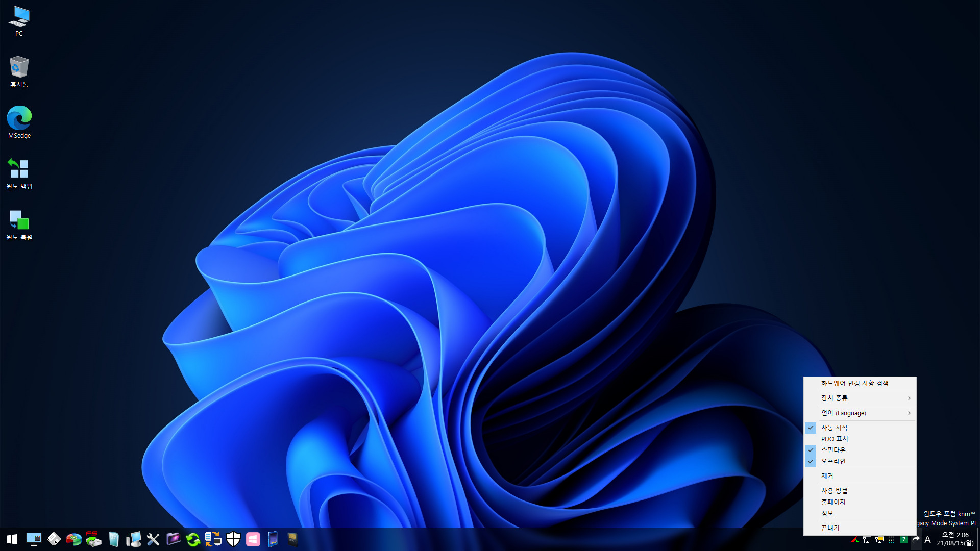
Task: Choose 제거 in the context menu
Action: coord(860,476)
